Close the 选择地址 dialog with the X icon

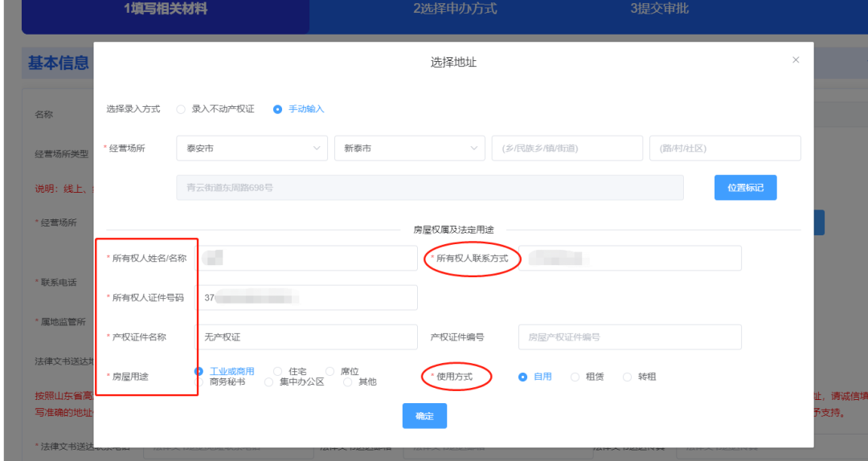pos(796,59)
